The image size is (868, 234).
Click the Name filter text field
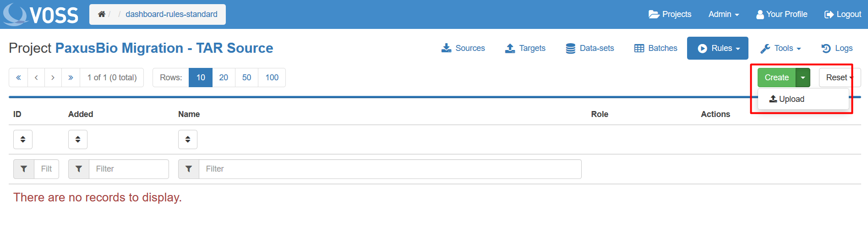point(389,169)
